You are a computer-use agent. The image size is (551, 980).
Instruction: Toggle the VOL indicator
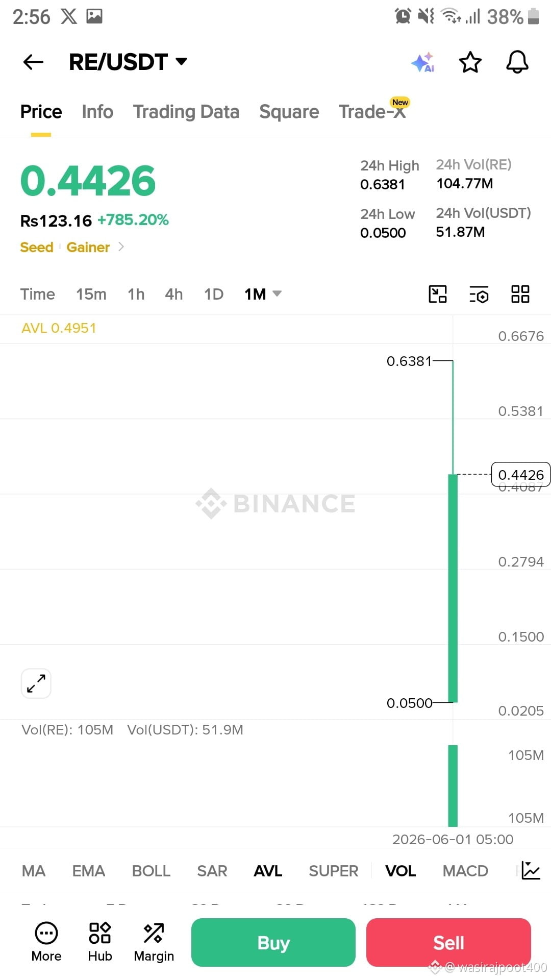[x=400, y=871]
